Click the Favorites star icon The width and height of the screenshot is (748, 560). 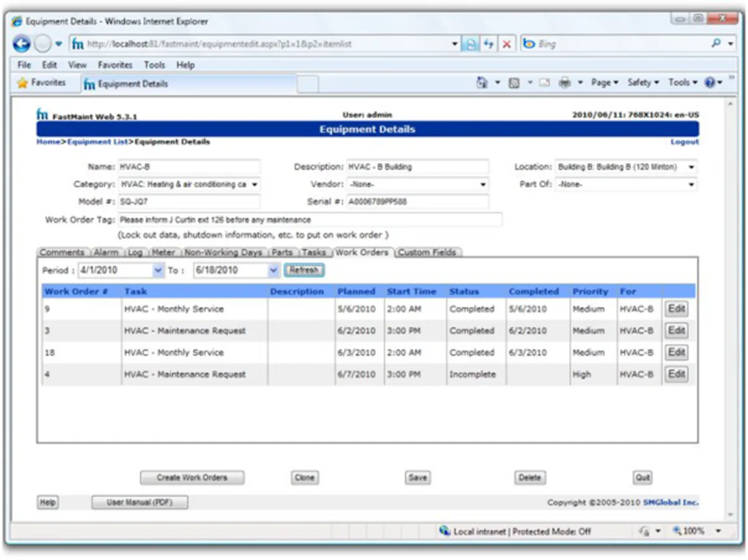click(x=23, y=83)
